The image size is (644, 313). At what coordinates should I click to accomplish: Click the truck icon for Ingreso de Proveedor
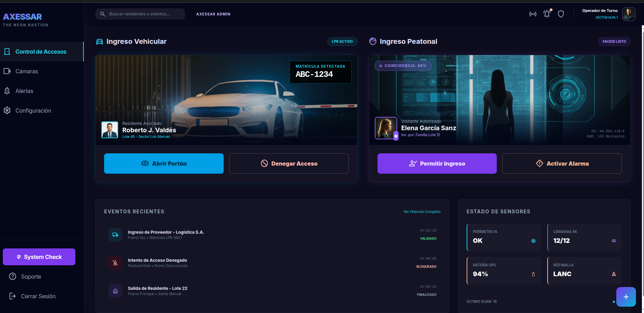pos(115,235)
